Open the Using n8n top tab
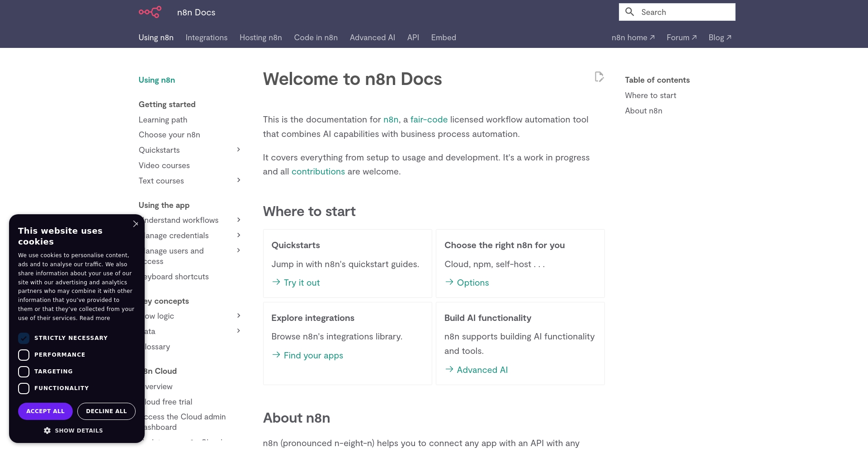868x452 pixels. pyautogui.click(x=156, y=38)
